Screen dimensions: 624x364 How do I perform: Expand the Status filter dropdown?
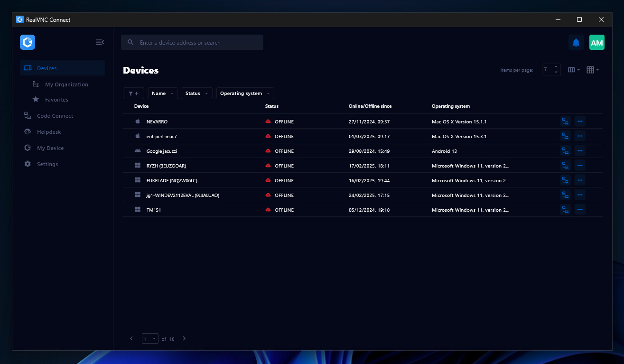pos(196,93)
